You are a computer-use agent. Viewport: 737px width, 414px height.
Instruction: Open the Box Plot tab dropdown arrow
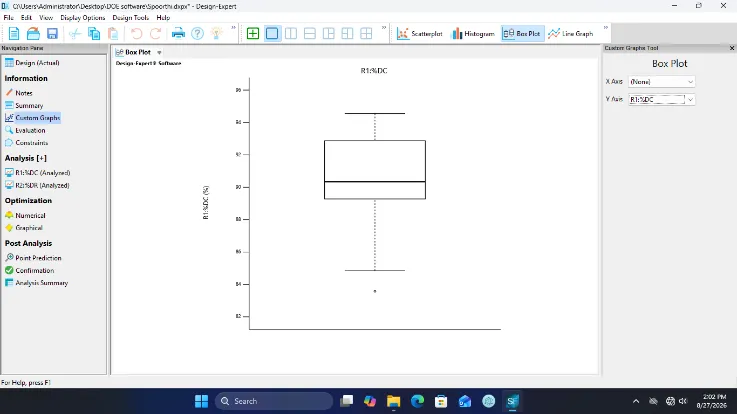click(x=159, y=53)
